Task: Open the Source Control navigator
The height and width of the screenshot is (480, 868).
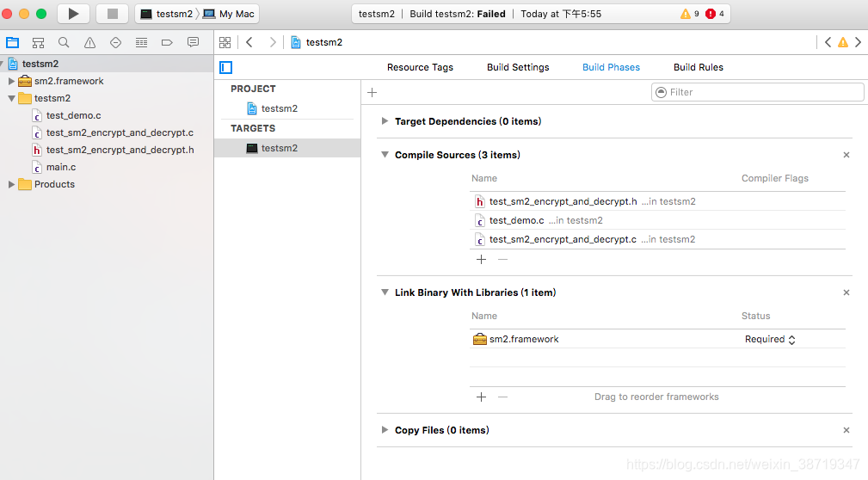Action: pyautogui.click(x=38, y=43)
